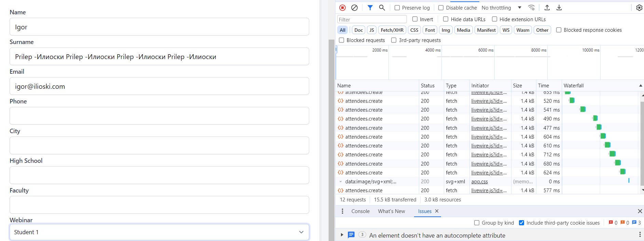
Task: Open the What's New tab
Action: coord(391,211)
